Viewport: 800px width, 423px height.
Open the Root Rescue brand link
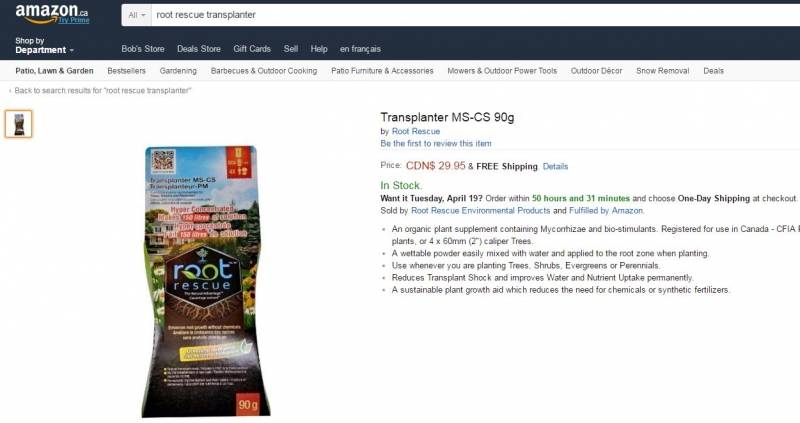416,131
